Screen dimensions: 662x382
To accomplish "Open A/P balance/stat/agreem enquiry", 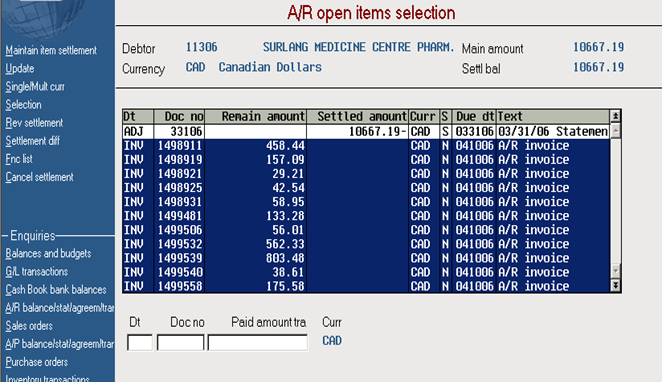I will tap(60, 344).
